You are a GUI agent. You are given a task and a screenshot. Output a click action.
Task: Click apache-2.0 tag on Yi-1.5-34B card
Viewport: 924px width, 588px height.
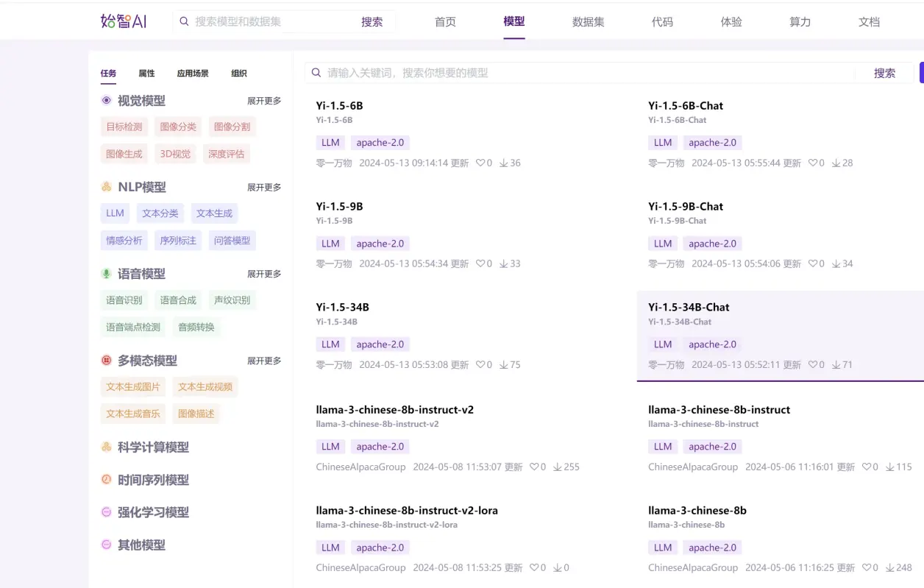point(380,344)
